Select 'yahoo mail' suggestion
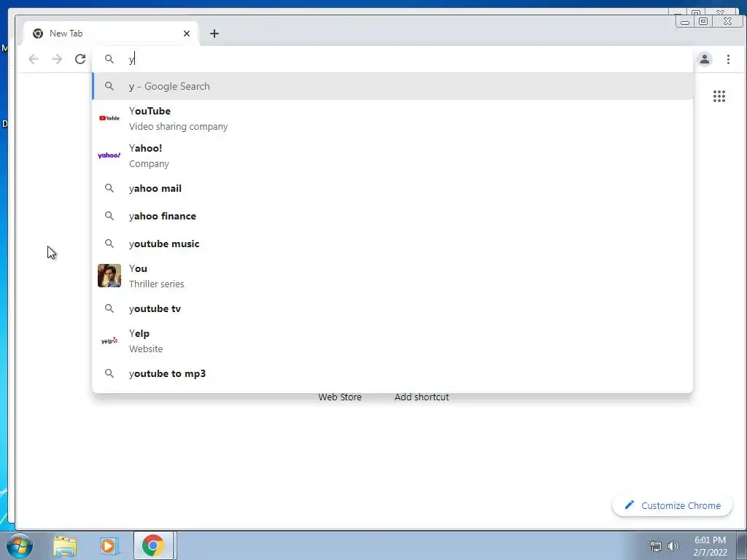This screenshot has height=560, width=747. pos(392,188)
